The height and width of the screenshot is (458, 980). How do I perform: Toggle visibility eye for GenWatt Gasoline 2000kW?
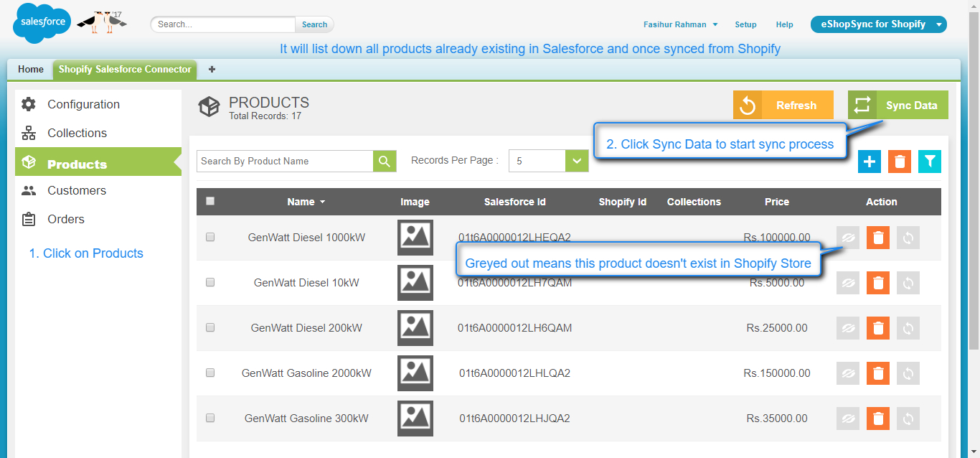[x=848, y=373]
